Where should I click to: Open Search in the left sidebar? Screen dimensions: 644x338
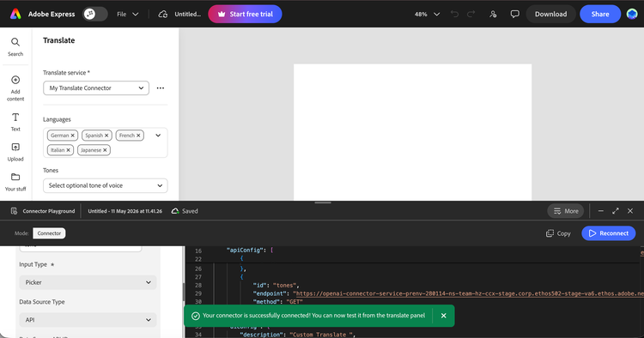click(x=15, y=47)
